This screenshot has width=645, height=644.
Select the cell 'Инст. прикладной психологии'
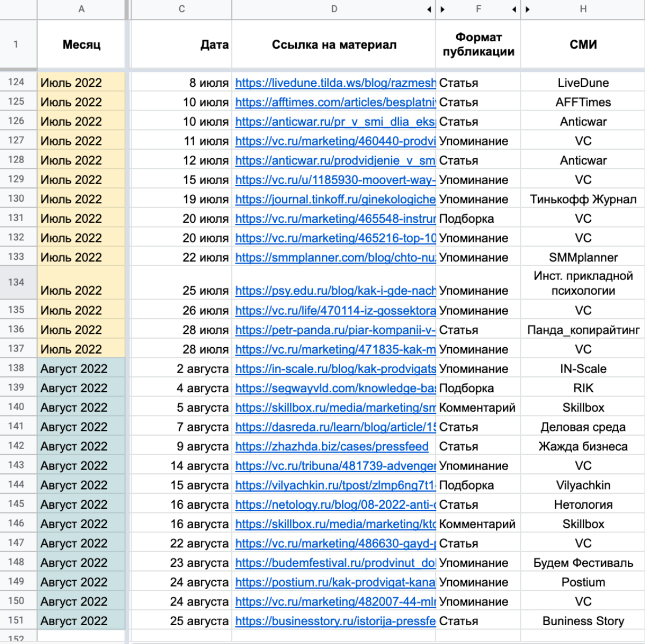tap(583, 283)
